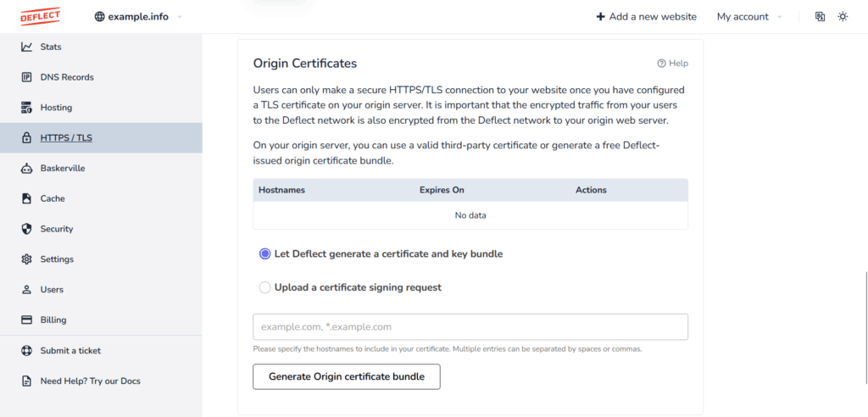Click the Hostnames column header

tap(281, 190)
